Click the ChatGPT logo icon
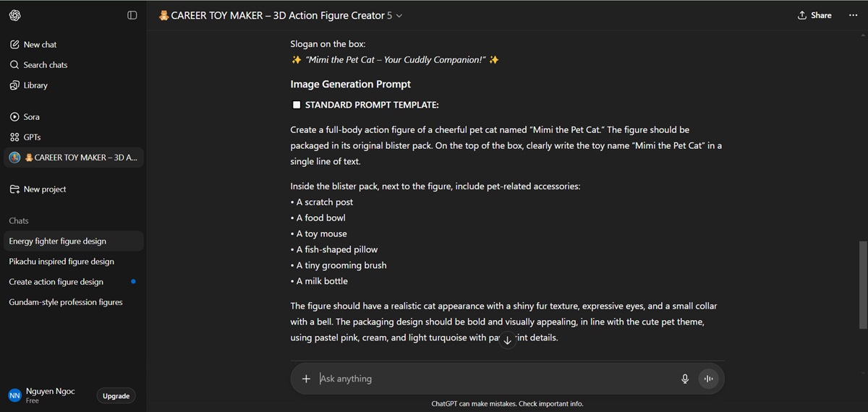This screenshot has width=868, height=412. tap(15, 15)
